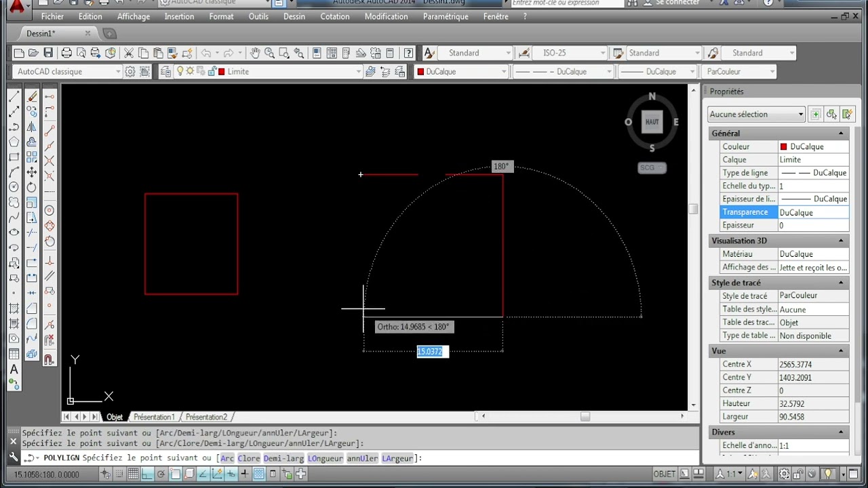This screenshot has width=868, height=488.
Task: Select the multiline Text A tool
Action: click(x=14, y=369)
